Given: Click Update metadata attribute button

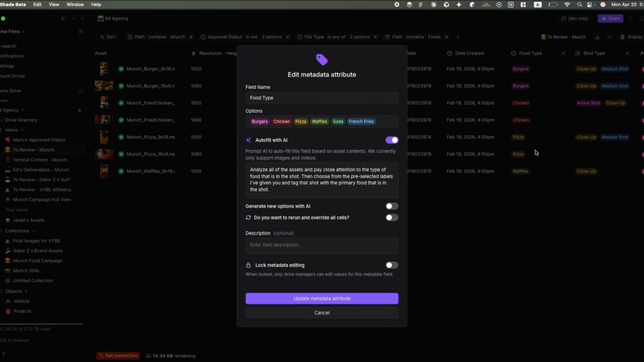Looking at the screenshot, I should (322, 298).
